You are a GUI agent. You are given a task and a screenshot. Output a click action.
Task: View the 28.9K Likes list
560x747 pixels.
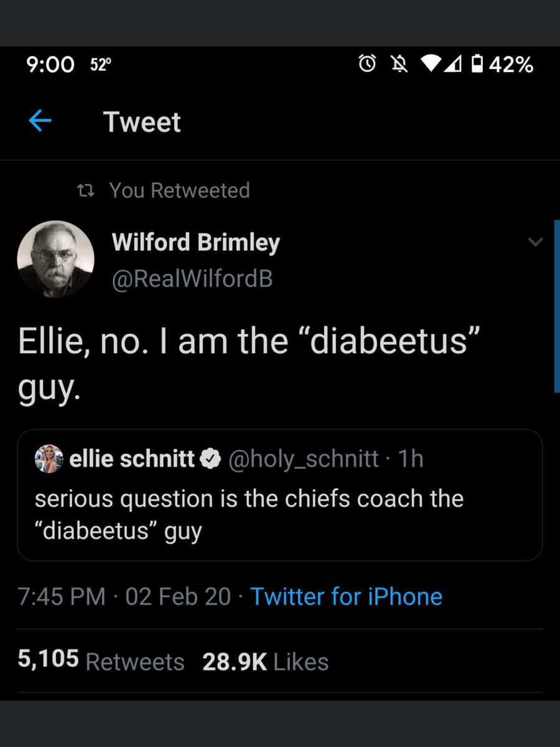click(x=265, y=661)
